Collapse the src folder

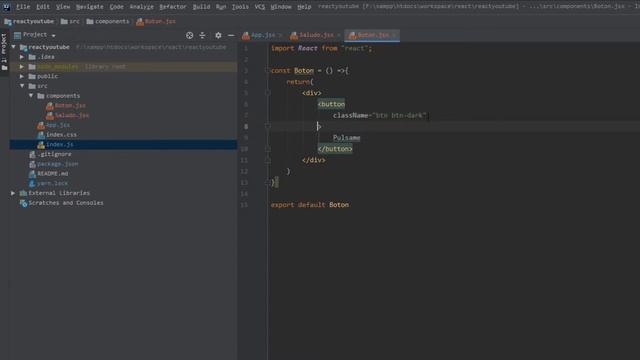tap(22, 86)
